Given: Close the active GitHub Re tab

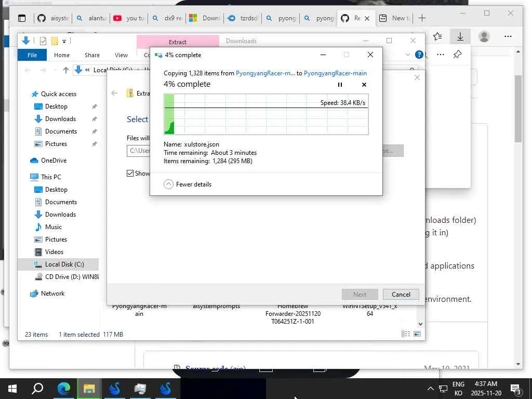Looking at the screenshot, I should pos(367,18).
